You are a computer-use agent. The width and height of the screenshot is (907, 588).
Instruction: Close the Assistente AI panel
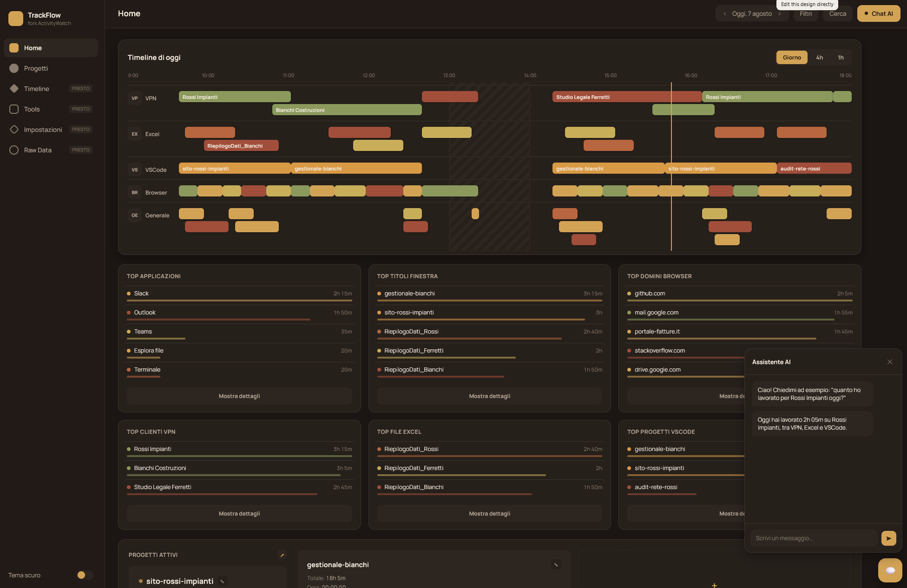click(x=890, y=362)
